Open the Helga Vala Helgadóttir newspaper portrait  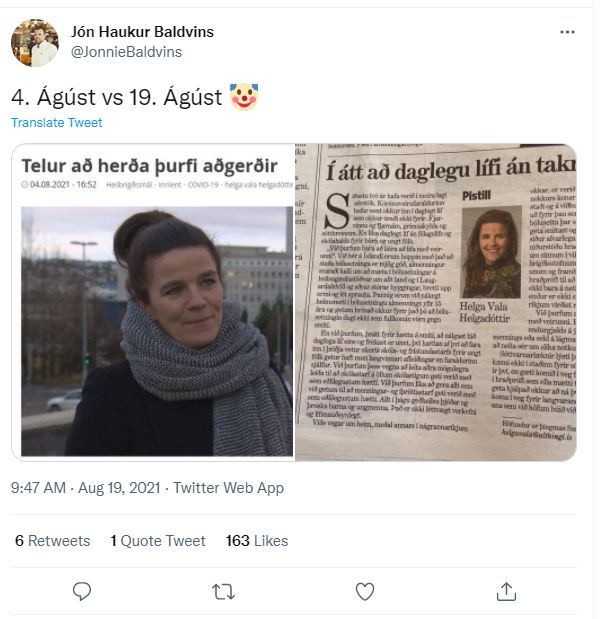point(491,252)
